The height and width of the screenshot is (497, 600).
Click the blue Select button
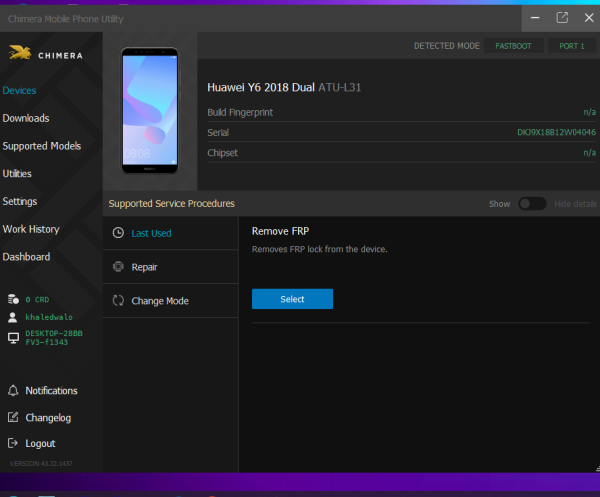click(x=292, y=299)
